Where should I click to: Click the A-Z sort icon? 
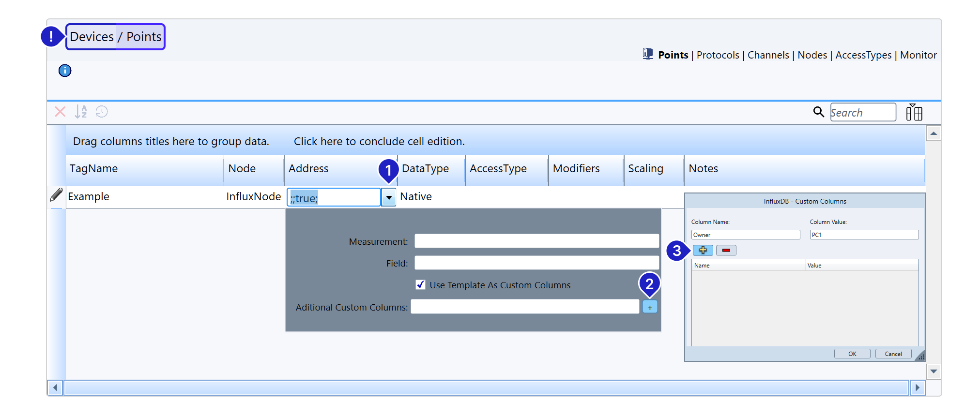81,112
